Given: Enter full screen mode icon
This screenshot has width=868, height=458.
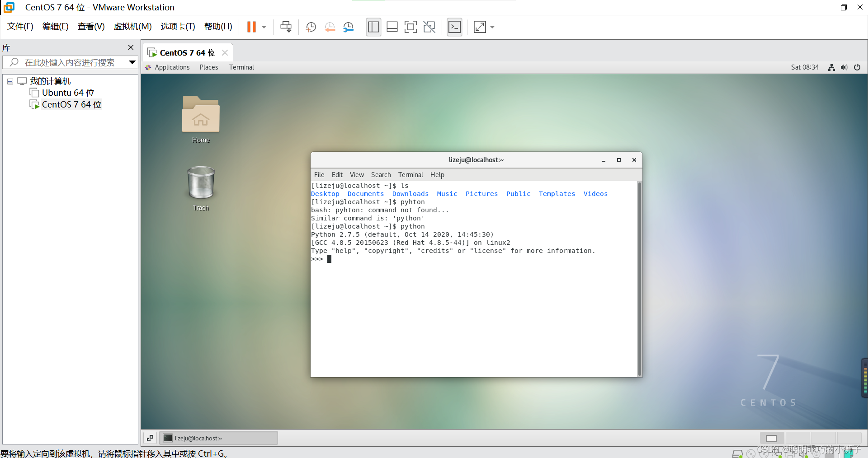Looking at the screenshot, I should click(410, 27).
